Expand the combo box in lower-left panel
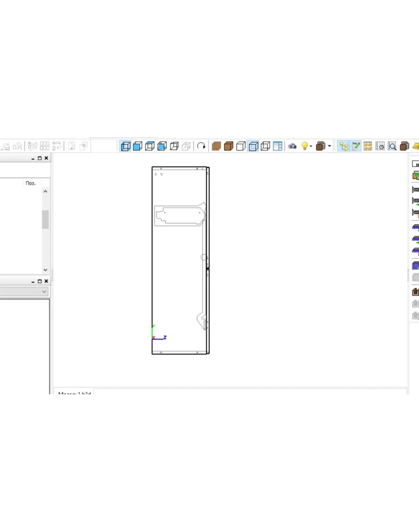 (x=44, y=292)
